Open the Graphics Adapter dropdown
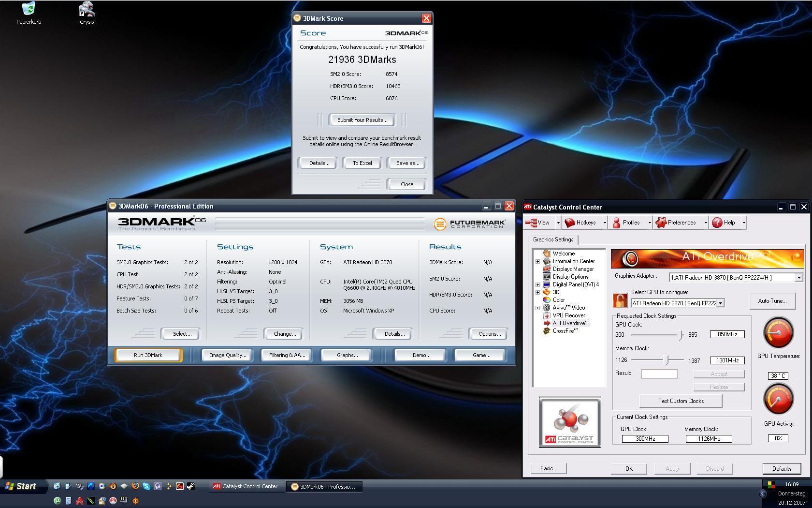 [x=798, y=278]
